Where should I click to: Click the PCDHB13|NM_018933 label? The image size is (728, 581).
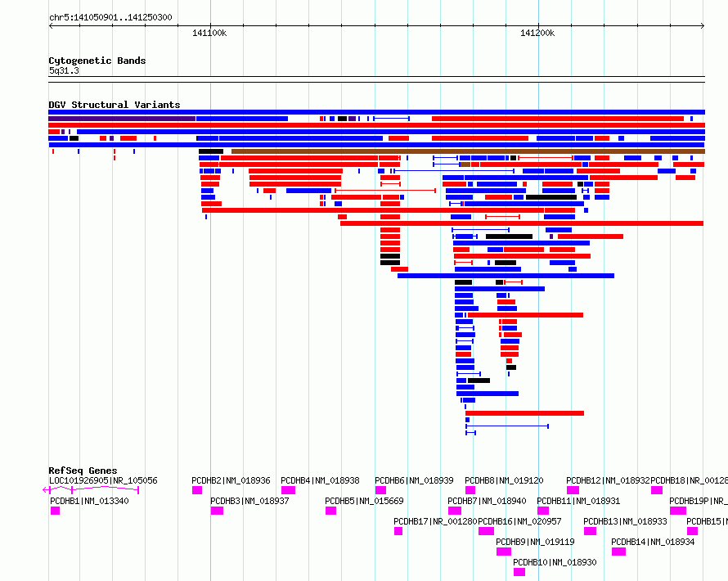pyautogui.click(x=625, y=521)
